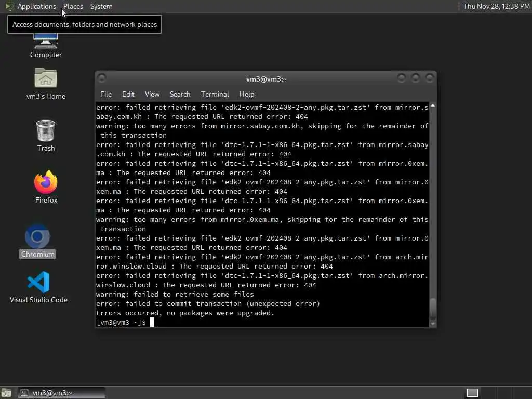Minimize the vm3@vm3 terminal window
The height and width of the screenshot is (399, 532).
(401, 78)
